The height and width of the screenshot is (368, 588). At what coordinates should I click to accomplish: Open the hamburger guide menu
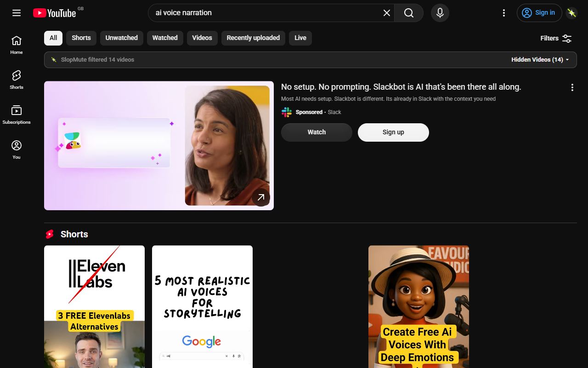pyautogui.click(x=17, y=13)
